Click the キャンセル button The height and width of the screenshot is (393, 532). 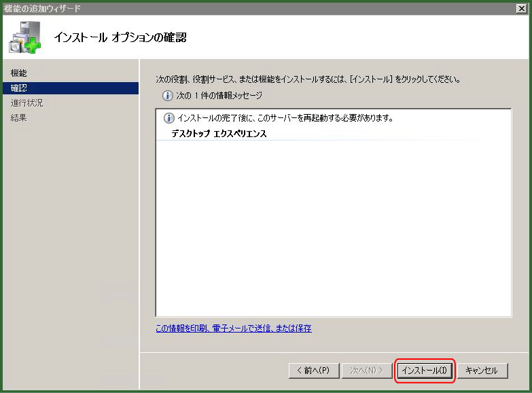482,371
